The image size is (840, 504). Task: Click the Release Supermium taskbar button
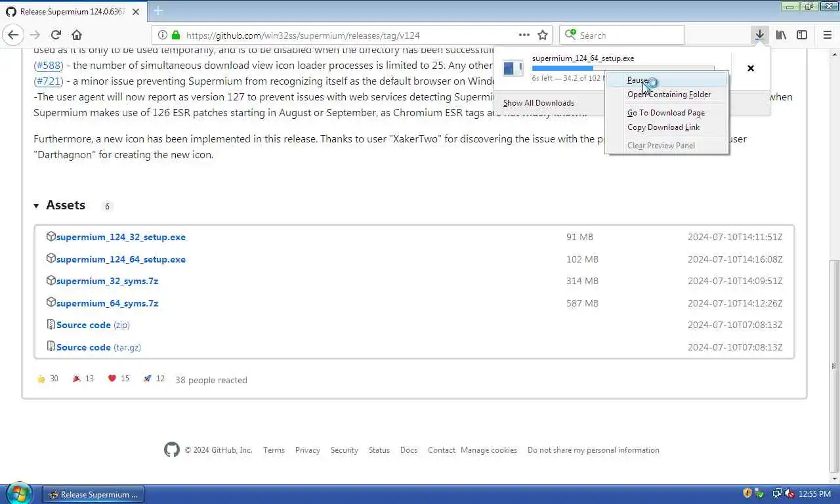click(x=93, y=494)
